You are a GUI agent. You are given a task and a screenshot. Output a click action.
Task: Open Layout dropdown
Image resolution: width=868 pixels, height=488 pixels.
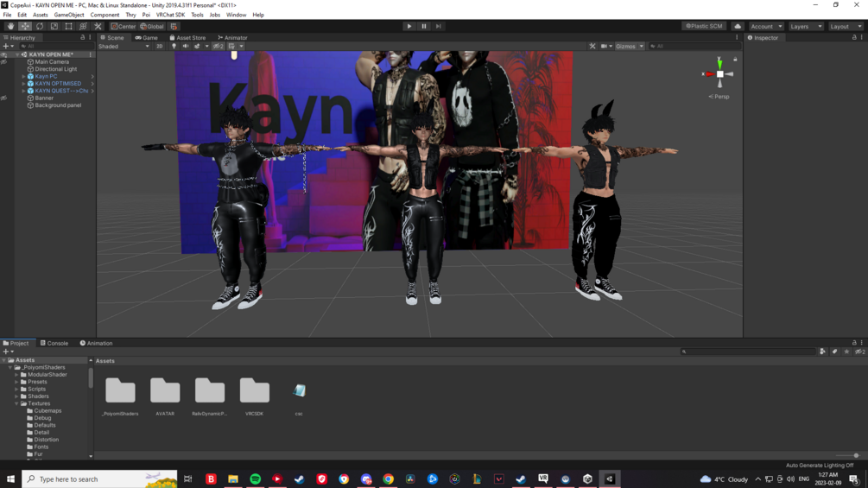pyautogui.click(x=846, y=26)
